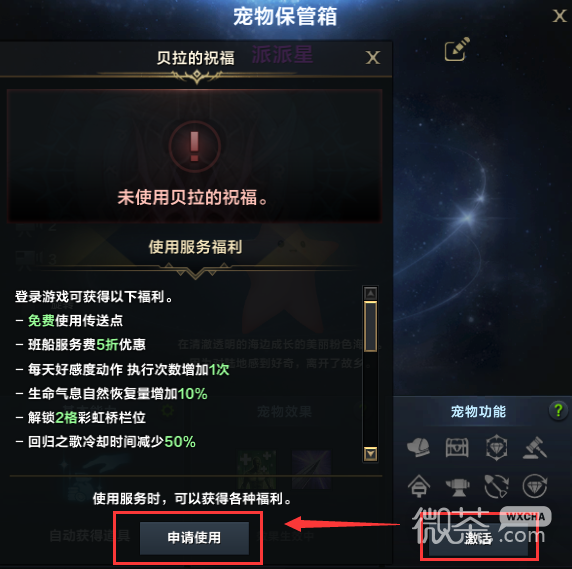Select the circular arrows tool icon
The width and height of the screenshot is (572, 569).
[496, 486]
